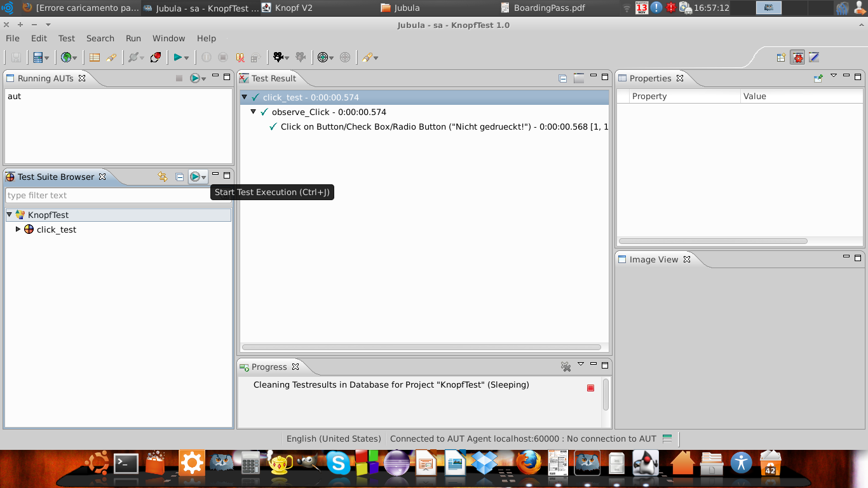Click the black target object mapping icon

click(x=323, y=57)
